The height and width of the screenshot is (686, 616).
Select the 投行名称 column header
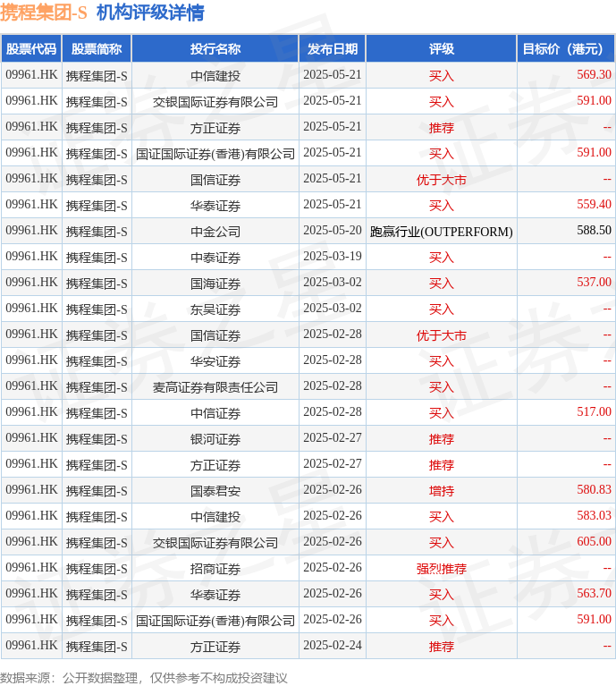pos(215,49)
